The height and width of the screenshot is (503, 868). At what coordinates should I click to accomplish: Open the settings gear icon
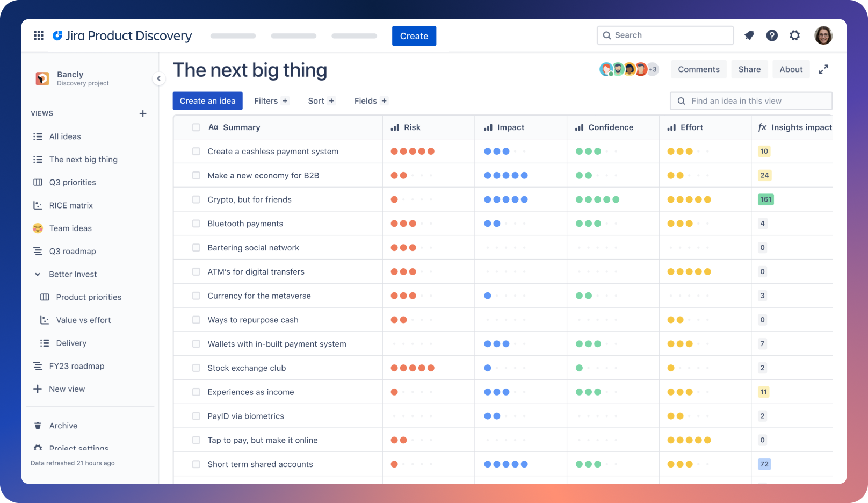(794, 35)
